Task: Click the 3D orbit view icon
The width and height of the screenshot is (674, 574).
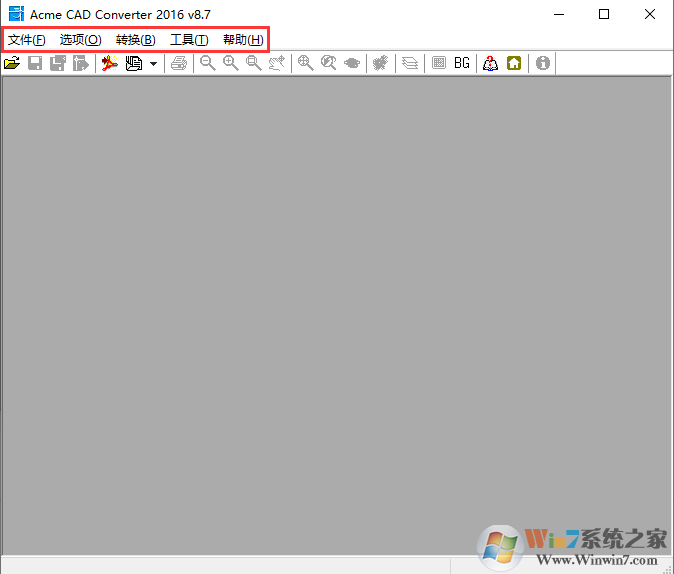Action: pos(352,63)
